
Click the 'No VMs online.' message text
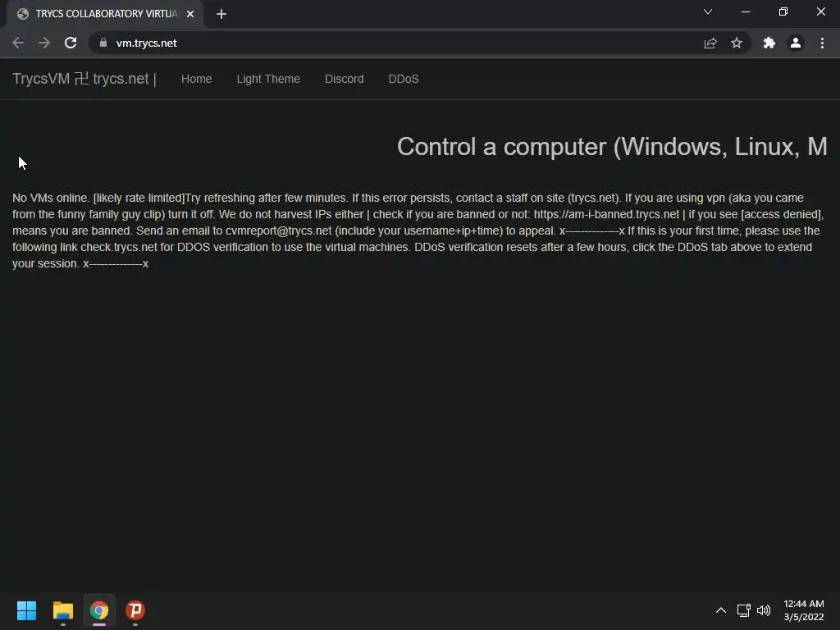coord(51,198)
